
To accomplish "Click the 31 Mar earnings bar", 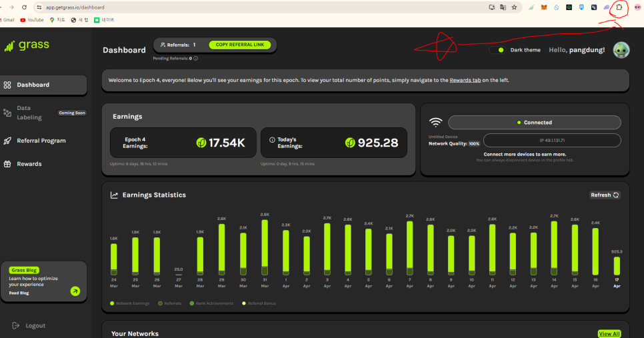I will click(265, 247).
